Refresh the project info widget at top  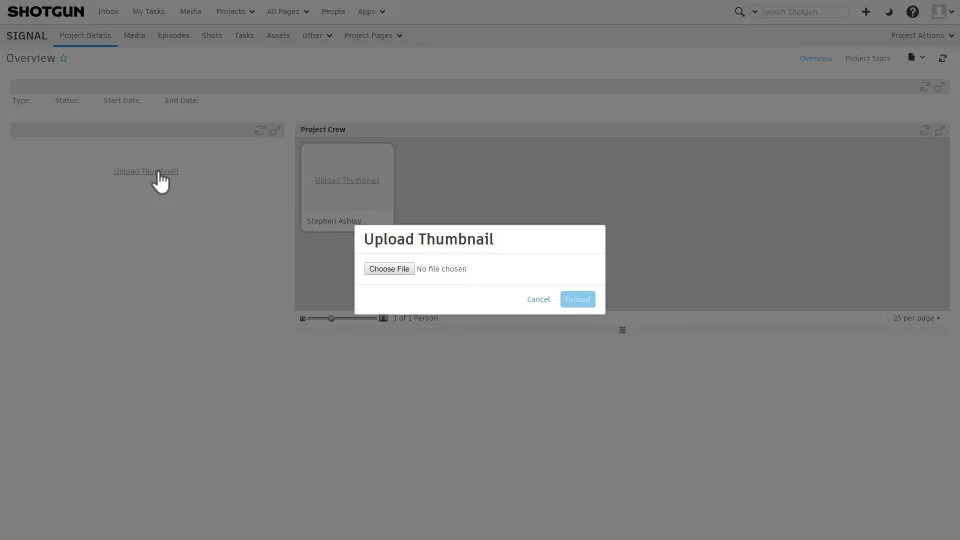click(924, 87)
